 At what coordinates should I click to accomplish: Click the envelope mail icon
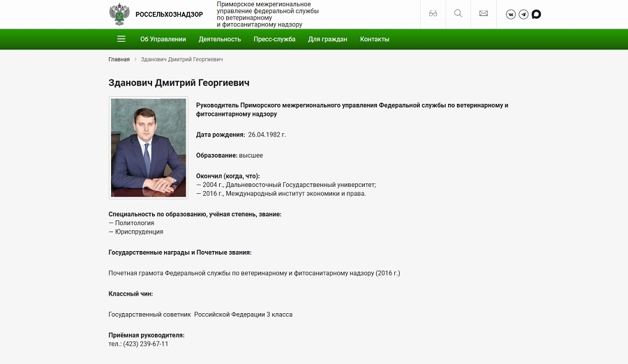[x=483, y=14]
